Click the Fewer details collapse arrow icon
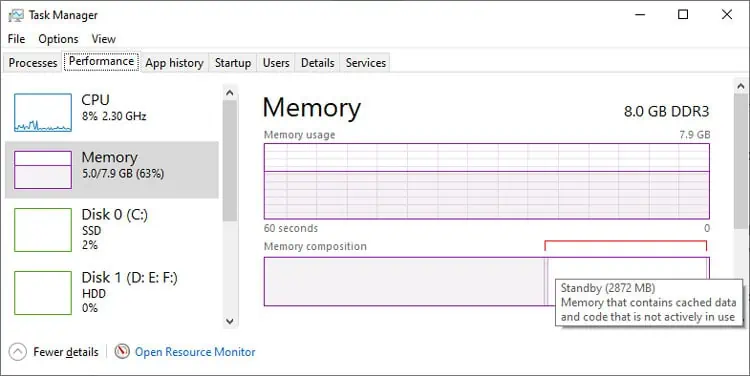The image size is (750, 376). click(18, 352)
